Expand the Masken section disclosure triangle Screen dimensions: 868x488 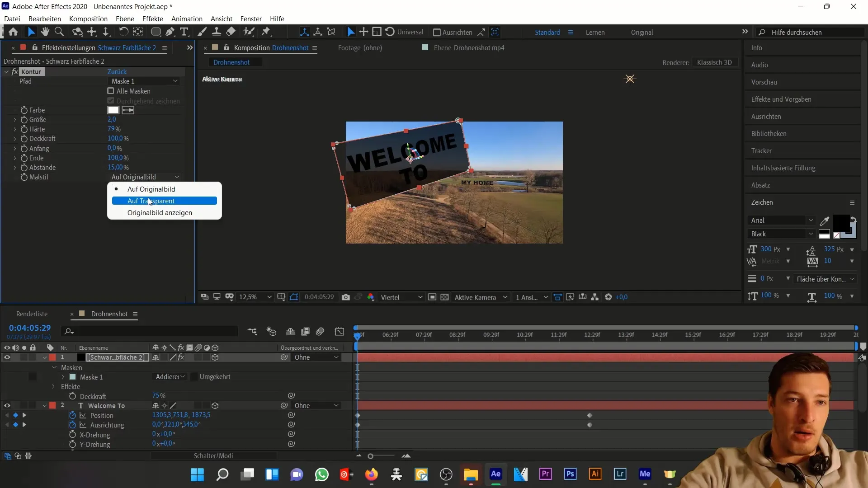pos(54,367)
